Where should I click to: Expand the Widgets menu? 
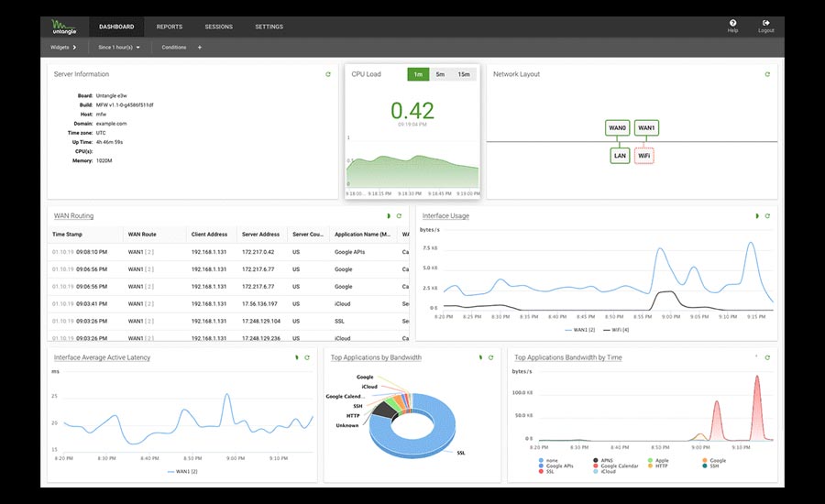tap(63, 47)
